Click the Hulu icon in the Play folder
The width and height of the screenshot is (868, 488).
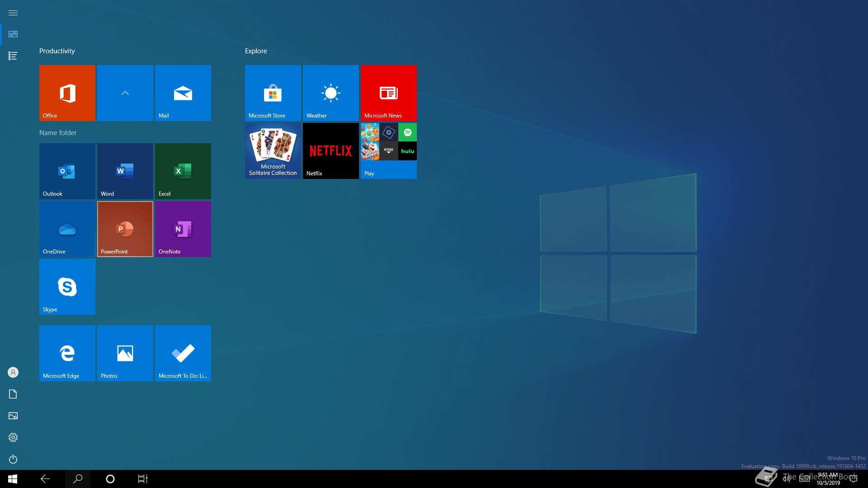pyautogui.click(x=408, y=151)
